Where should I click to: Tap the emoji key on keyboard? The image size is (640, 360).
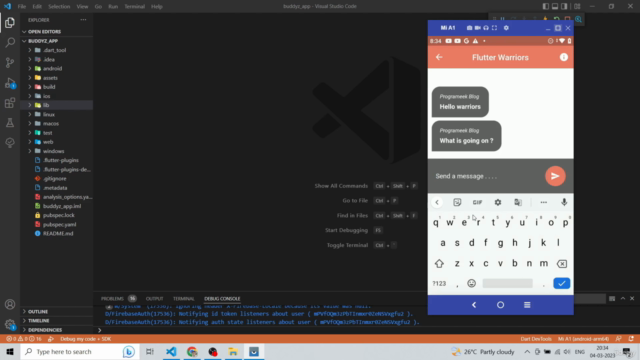point(471,283)
